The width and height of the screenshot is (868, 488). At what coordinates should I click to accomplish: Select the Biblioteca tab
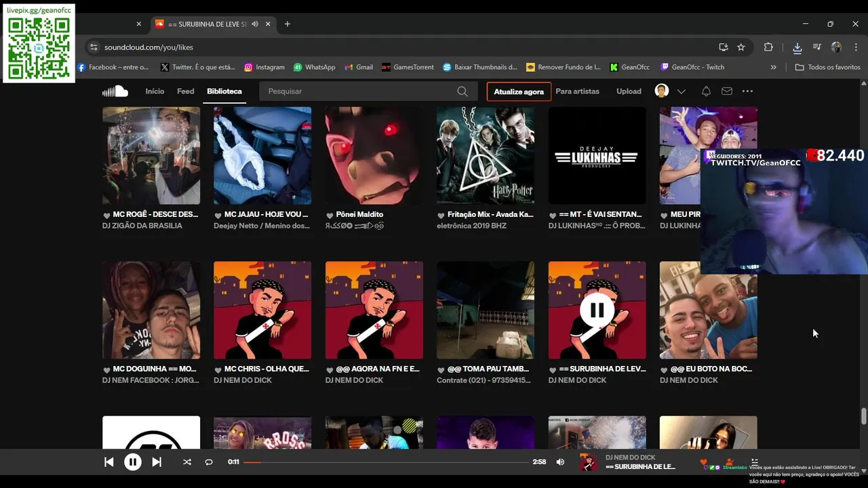point(224,91)
